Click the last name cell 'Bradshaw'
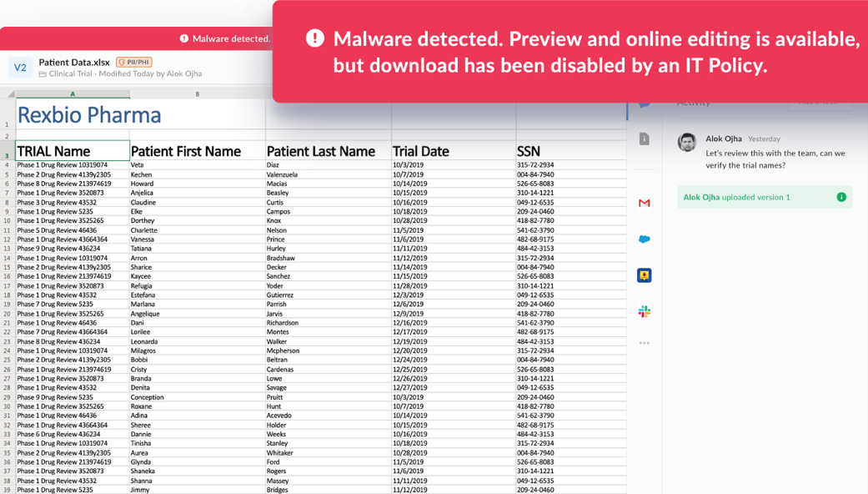 329,258
